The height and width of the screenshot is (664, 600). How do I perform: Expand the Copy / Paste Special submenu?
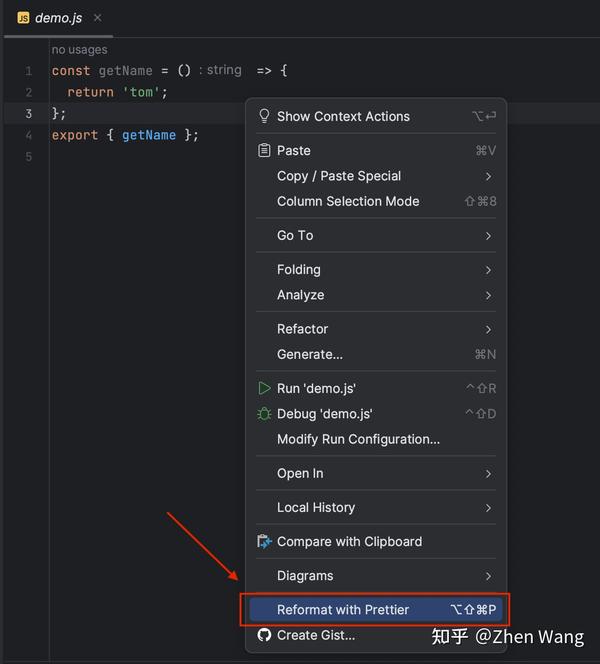pyautogui.click(x=488, y=176)
